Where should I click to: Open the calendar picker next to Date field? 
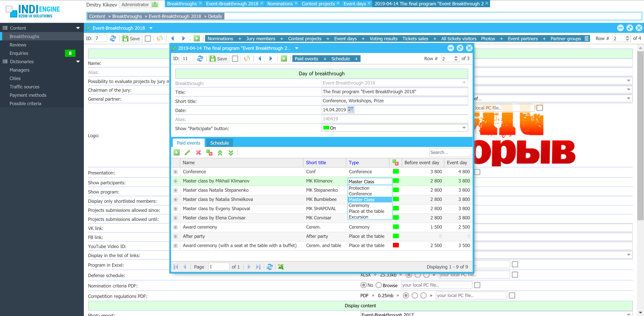[351, 110]
